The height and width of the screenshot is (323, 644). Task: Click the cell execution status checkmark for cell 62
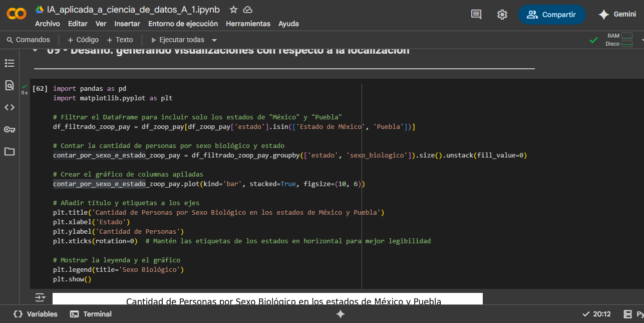tap(25, 86)
